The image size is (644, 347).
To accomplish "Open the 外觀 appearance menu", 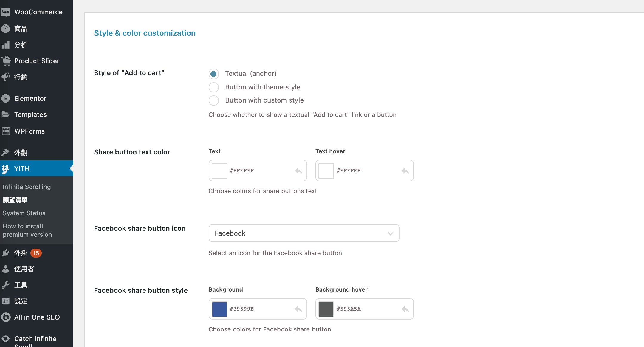I will click(x=21, y=153).
